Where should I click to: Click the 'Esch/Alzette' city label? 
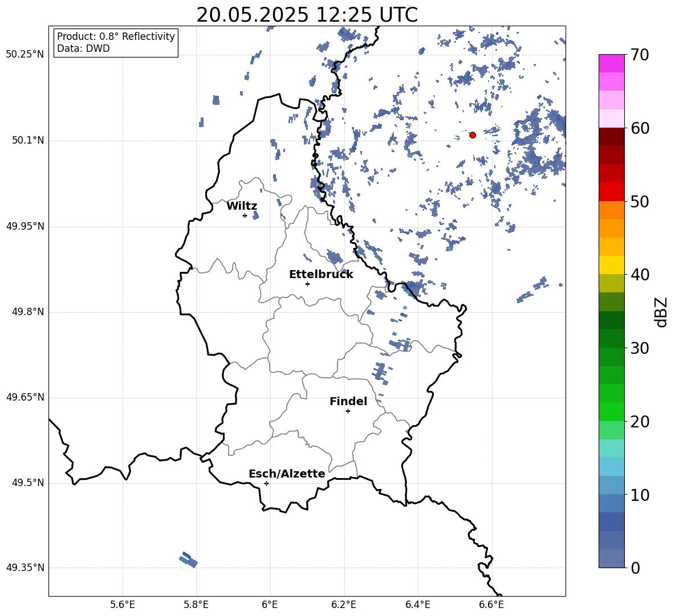(287, 474)
